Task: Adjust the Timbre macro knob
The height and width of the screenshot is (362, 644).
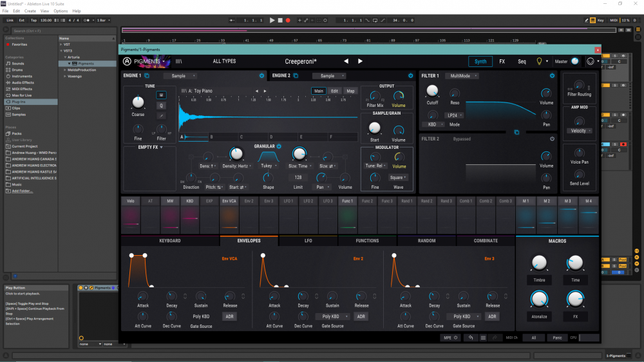Action: tap(539, 263)
